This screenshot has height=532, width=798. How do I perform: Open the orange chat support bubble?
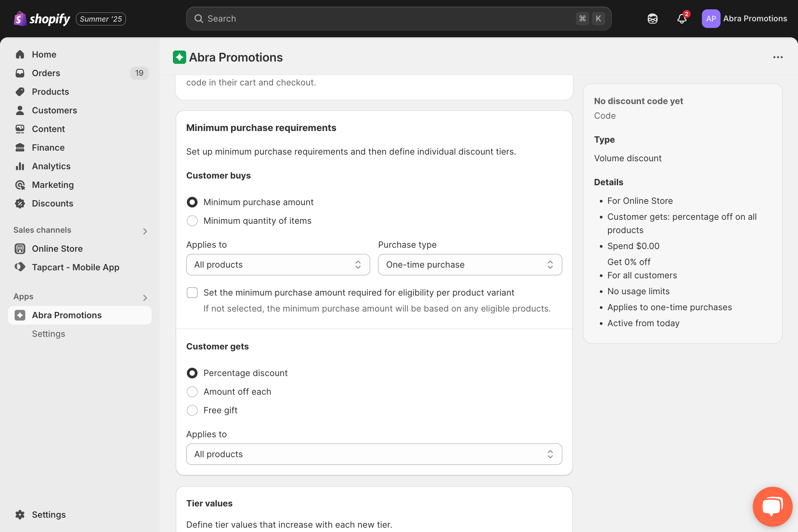772,506
